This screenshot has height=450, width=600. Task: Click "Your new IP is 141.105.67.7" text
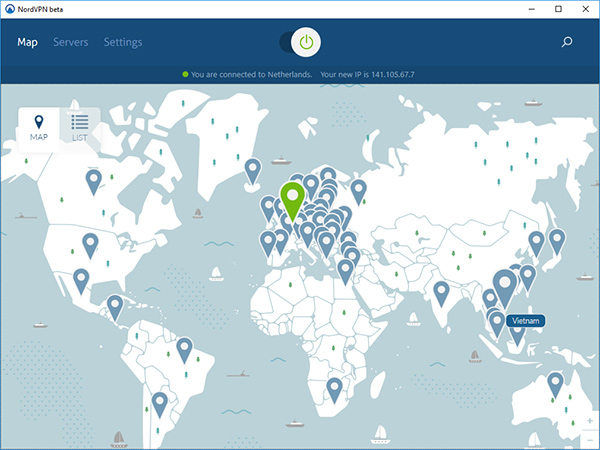pos(367,75)
